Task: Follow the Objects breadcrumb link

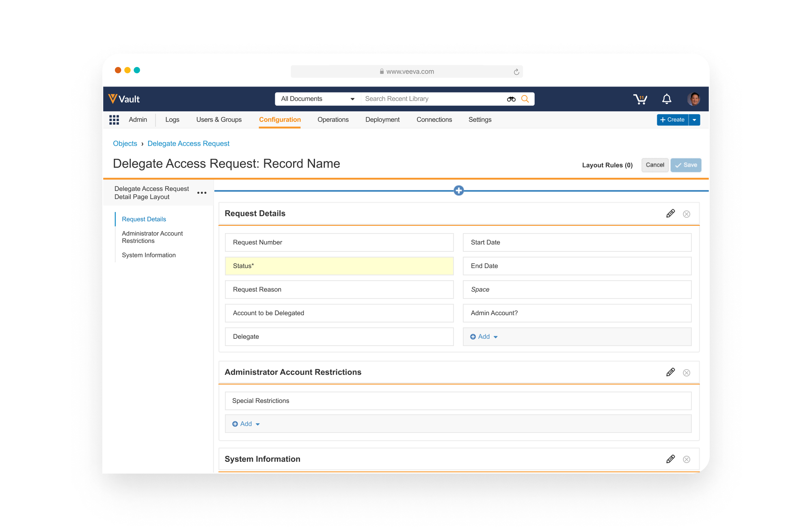Action: [125, 144]
